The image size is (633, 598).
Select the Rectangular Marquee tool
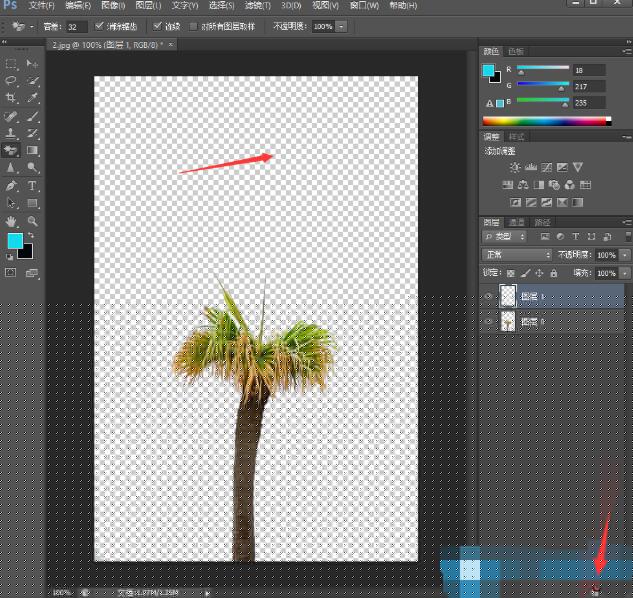point(12,63)
